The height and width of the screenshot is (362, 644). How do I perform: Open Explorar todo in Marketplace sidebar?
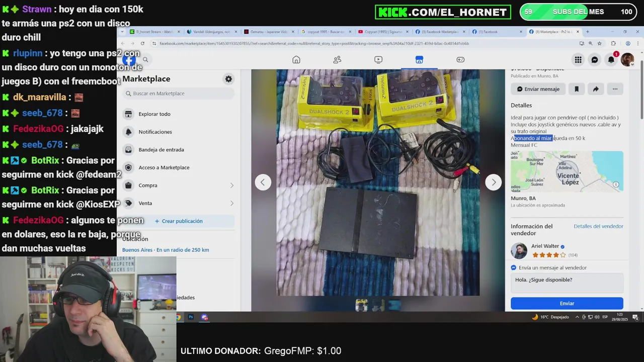178,114
